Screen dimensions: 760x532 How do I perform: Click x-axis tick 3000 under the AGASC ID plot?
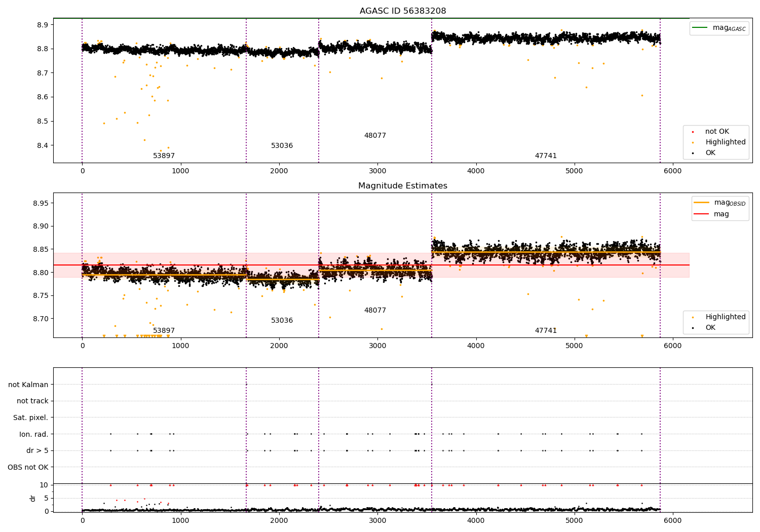coord(377,171)
